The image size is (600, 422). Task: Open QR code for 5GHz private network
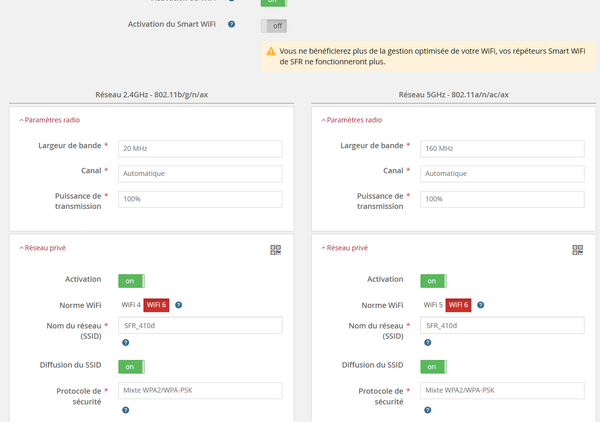(x=577, y=250)
